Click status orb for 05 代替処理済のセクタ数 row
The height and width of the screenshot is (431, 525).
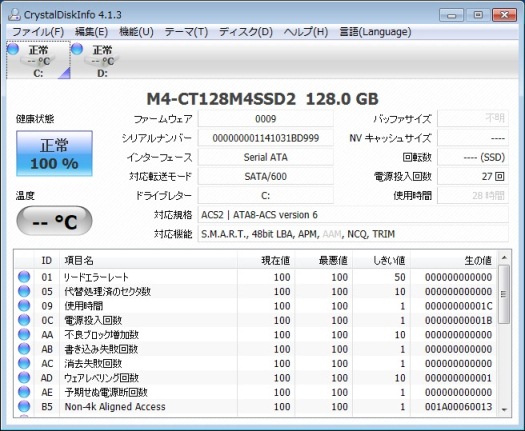24,291
